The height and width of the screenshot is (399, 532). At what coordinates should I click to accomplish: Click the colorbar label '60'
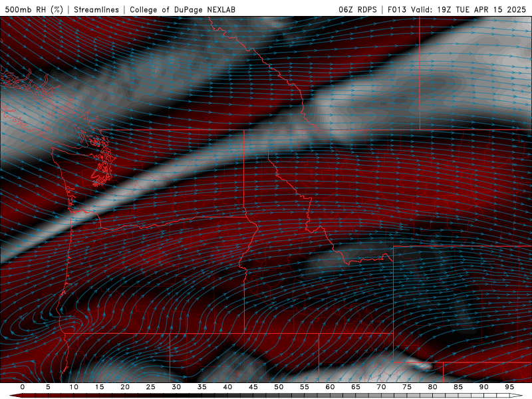pyautogui.click(x=330, y=387)
